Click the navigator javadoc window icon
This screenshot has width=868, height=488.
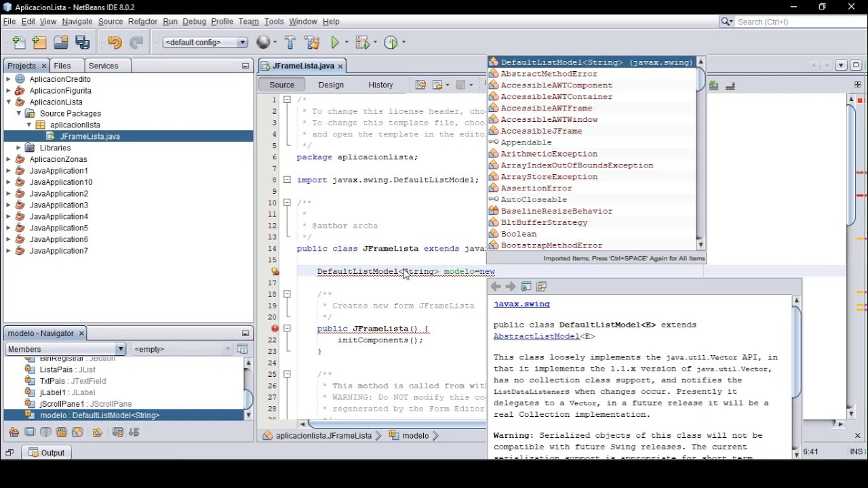coord(242,349)
